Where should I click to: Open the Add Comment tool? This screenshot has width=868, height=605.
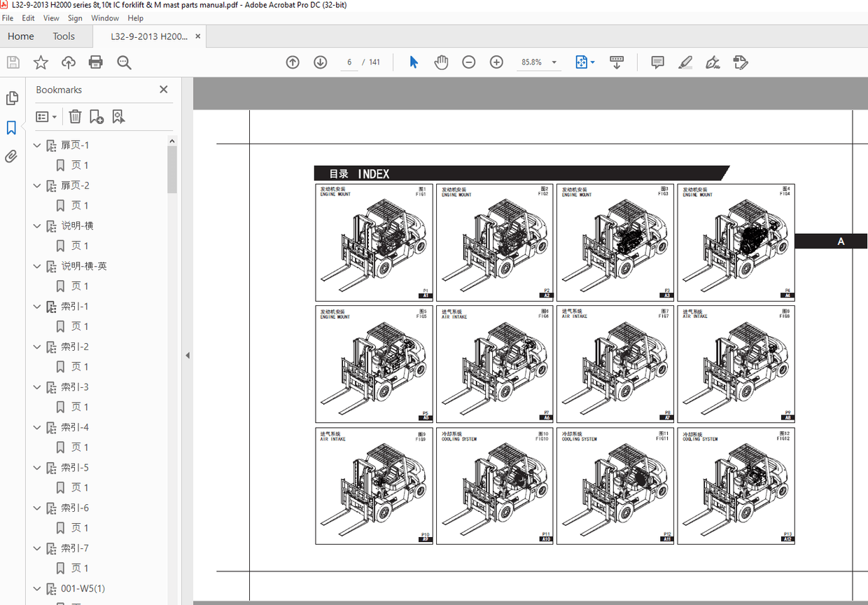tap(657, 62)
